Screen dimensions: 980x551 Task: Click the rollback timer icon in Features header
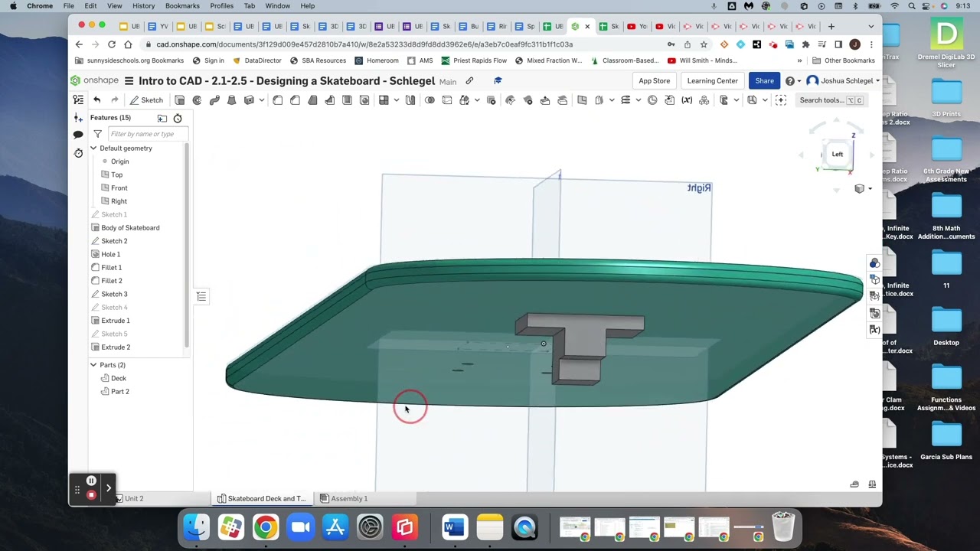pyautogui.click(x=178, y=118)
